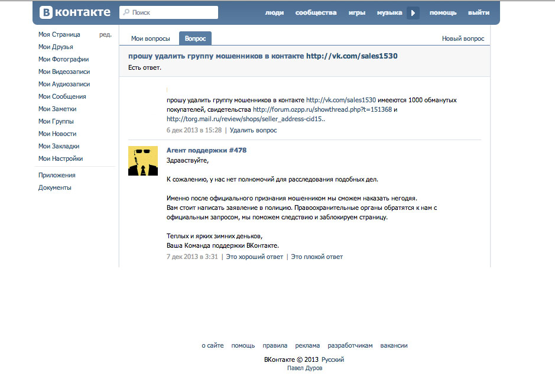The width and height of the screenshot is (555, 392).
Task: Open Мои Заметки in sidebar
Action: tap(57, 109)
